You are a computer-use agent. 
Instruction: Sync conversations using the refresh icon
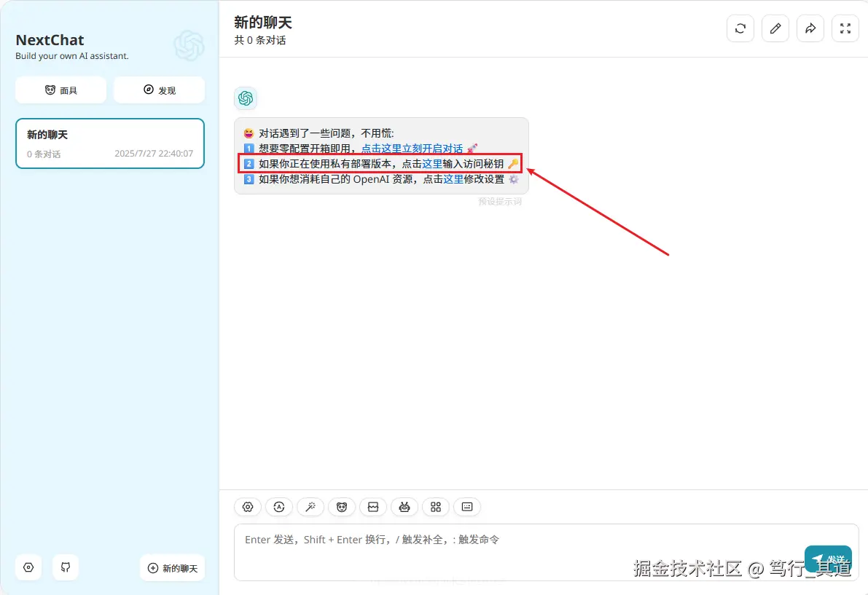[740, 28]
